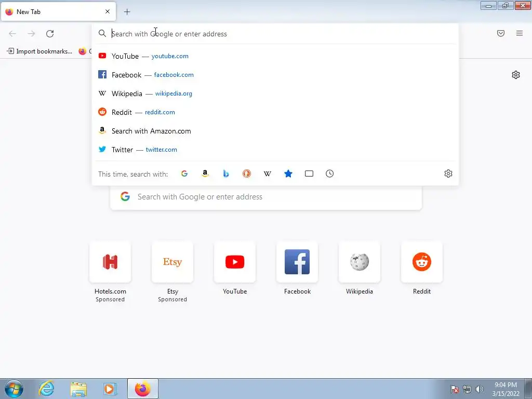The image size is (532, 399).
Task: Select Facebook suggestion in address dropdown
Action: coord(275,75)
